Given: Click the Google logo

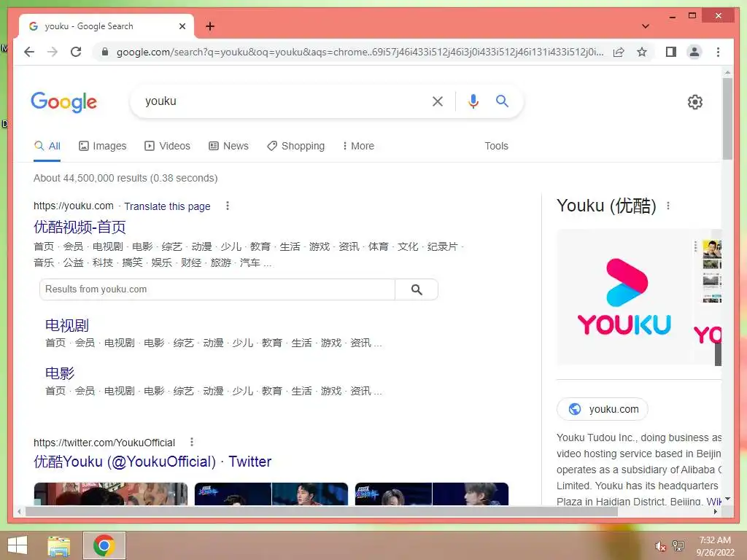Looking at the screenshot, I should tap(64, 102).
